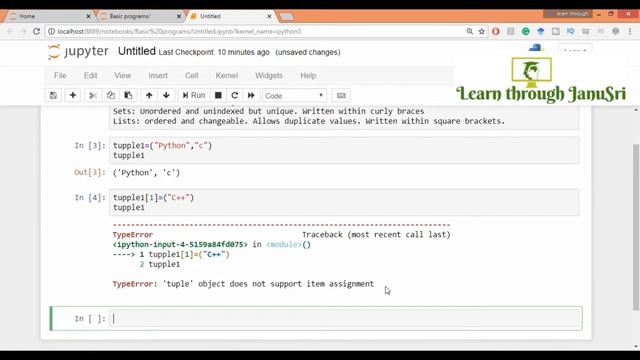Close the Untitled browser tab

pyautogui.click(x=269, y=16)
